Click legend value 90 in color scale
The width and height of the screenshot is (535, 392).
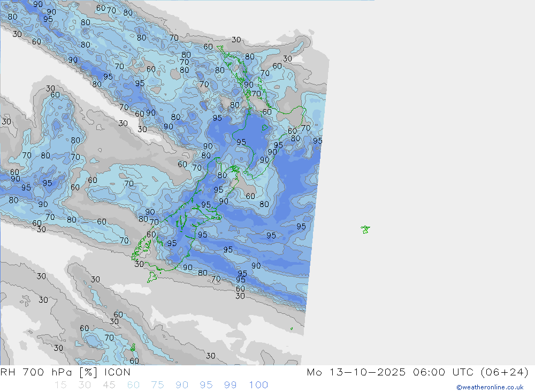click(182, 385)
